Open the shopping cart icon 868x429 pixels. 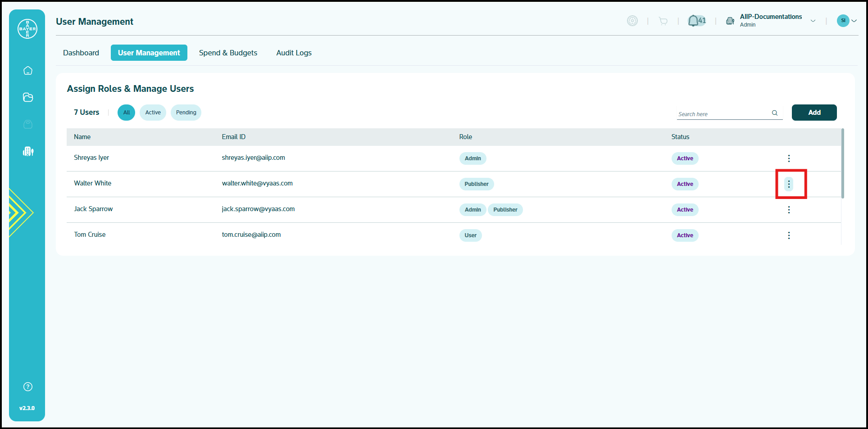click(x=663, y=21)
